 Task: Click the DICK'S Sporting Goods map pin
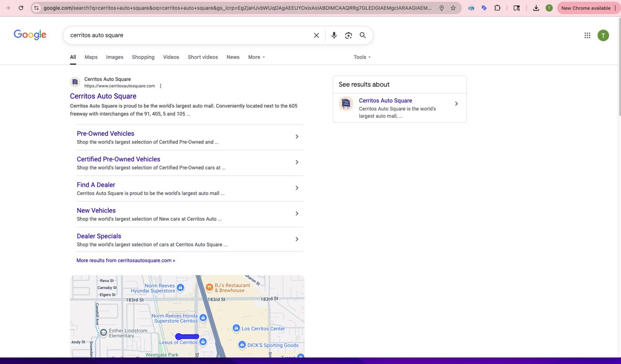242,345
